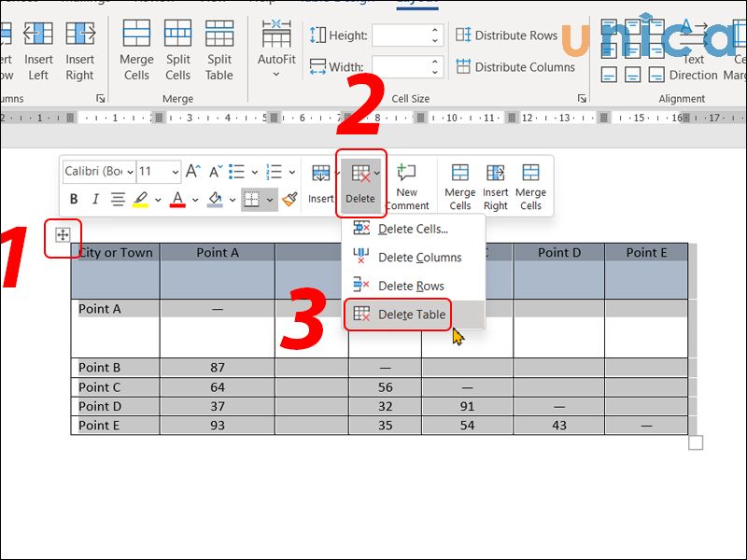The image size is (747, 560).
Task: Expand the highlight color dropdown arrow
Action: 158,200
